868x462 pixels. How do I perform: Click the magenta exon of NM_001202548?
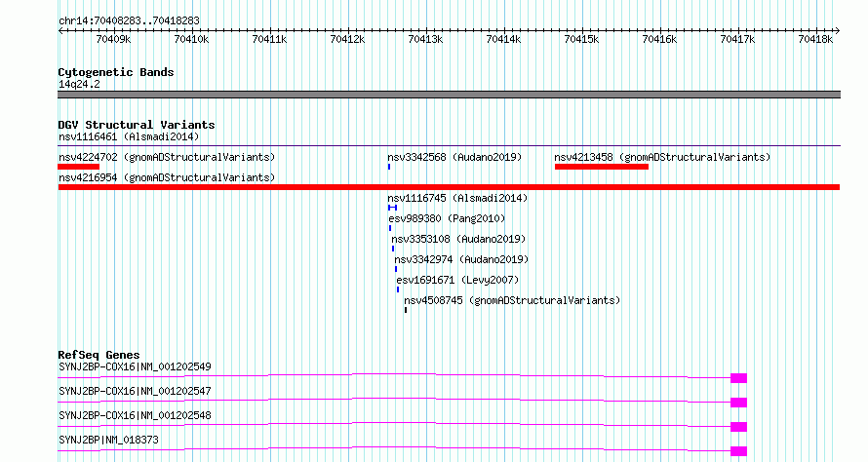[x=738, y=427]
